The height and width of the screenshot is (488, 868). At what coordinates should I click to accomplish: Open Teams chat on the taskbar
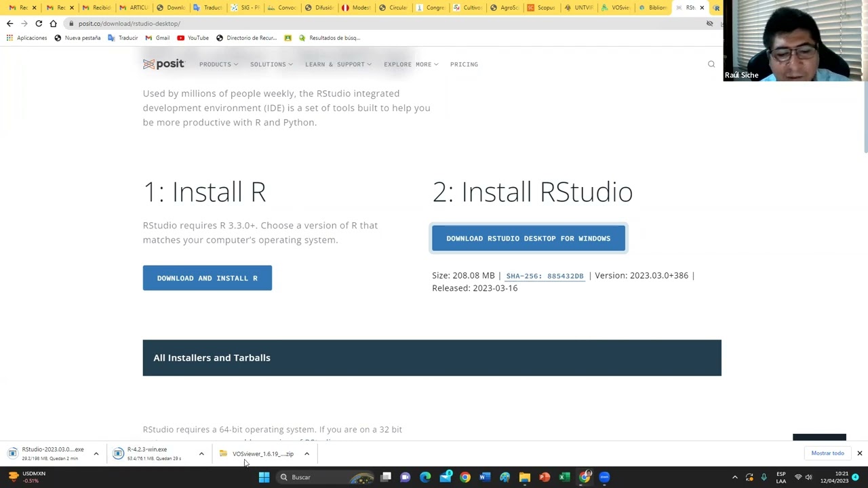405,477
